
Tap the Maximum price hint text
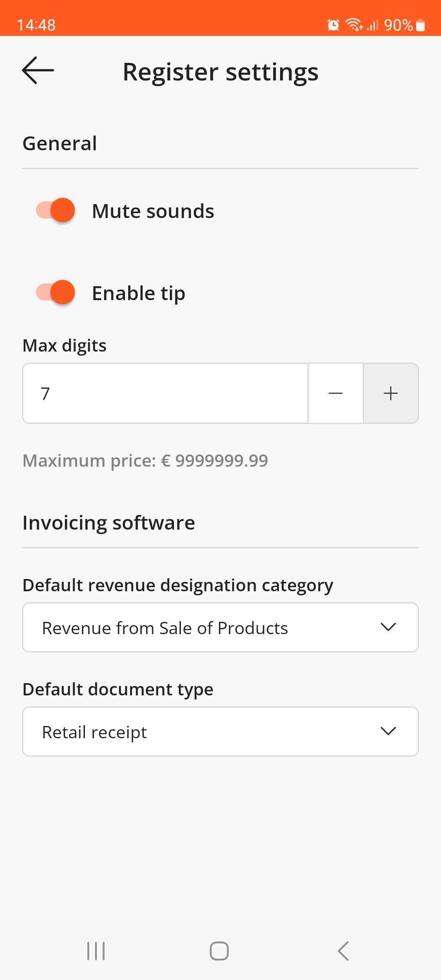pyautogui.click(x=145, y=461)
